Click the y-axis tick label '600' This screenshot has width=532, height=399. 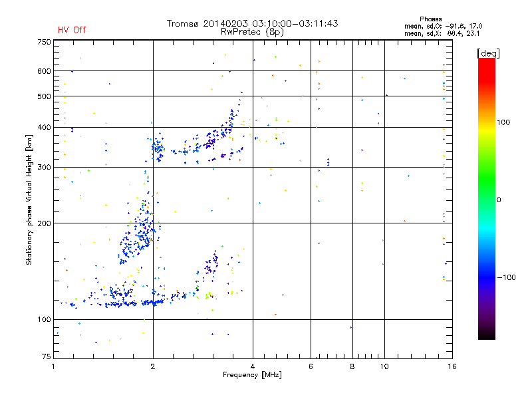pos(44,71)
